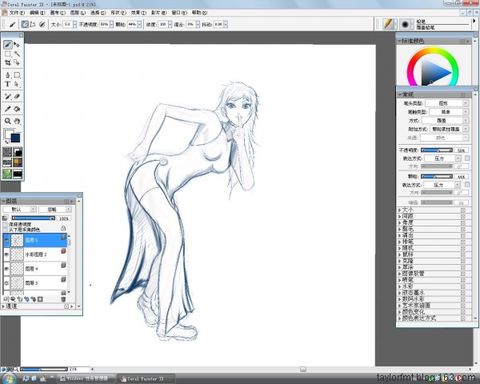Screen dimensions: 480x384
Task: Select the Layer Adjuster tool
Action: (17, 44)
